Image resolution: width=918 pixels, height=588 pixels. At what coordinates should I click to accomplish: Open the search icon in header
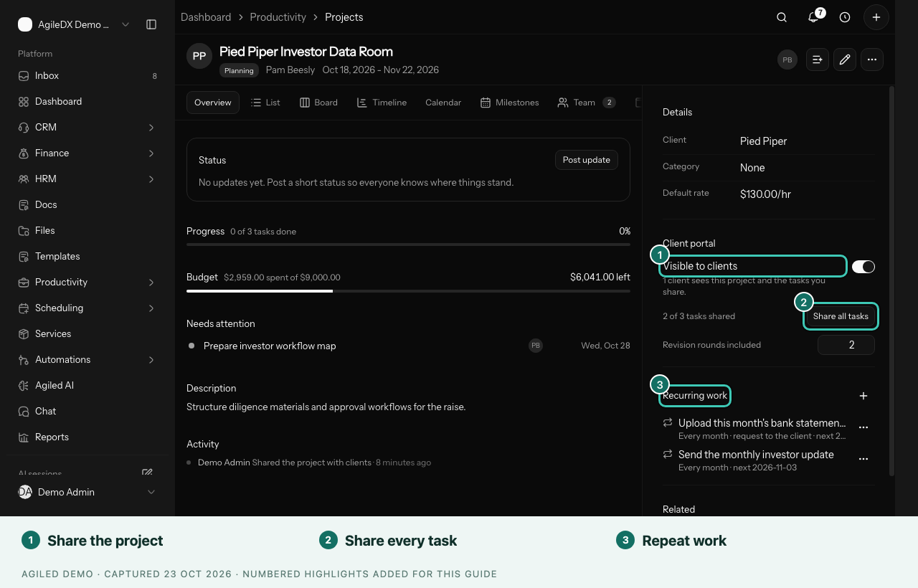point(782,17)
